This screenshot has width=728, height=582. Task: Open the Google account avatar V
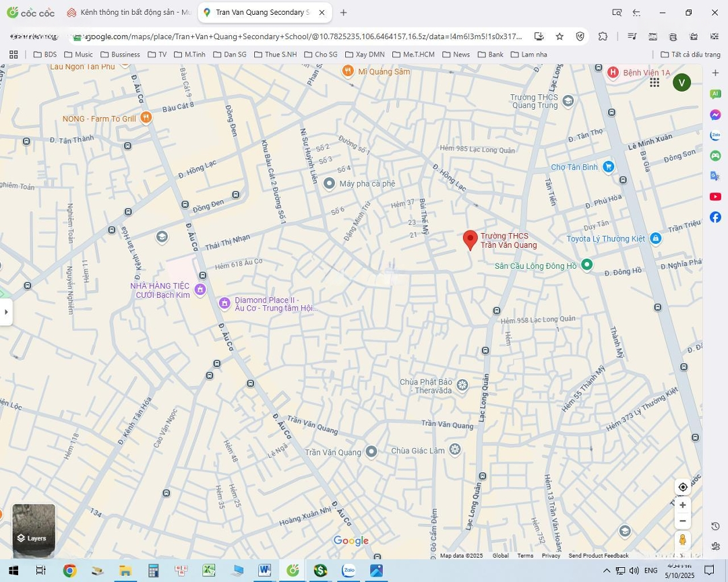681,83
